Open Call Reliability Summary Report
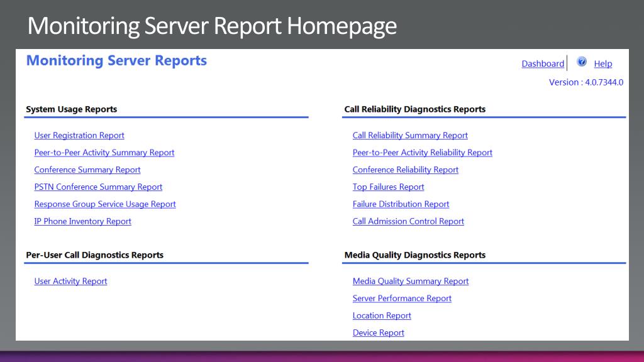This screenshot has width=644, height=362. click(410, 136)
